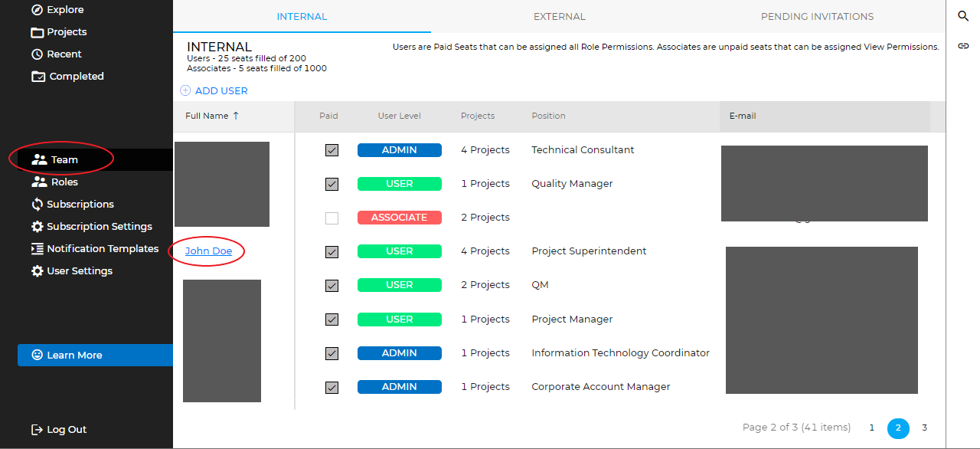Go to page 3 of the list
980x449 pixels.
[x=924, y=428]
